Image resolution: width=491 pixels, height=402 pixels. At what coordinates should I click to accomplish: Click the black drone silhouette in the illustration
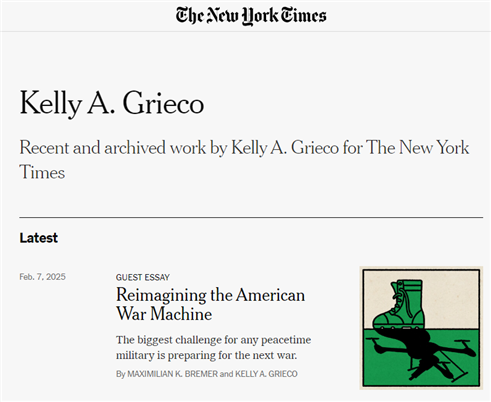pos(421,354)
